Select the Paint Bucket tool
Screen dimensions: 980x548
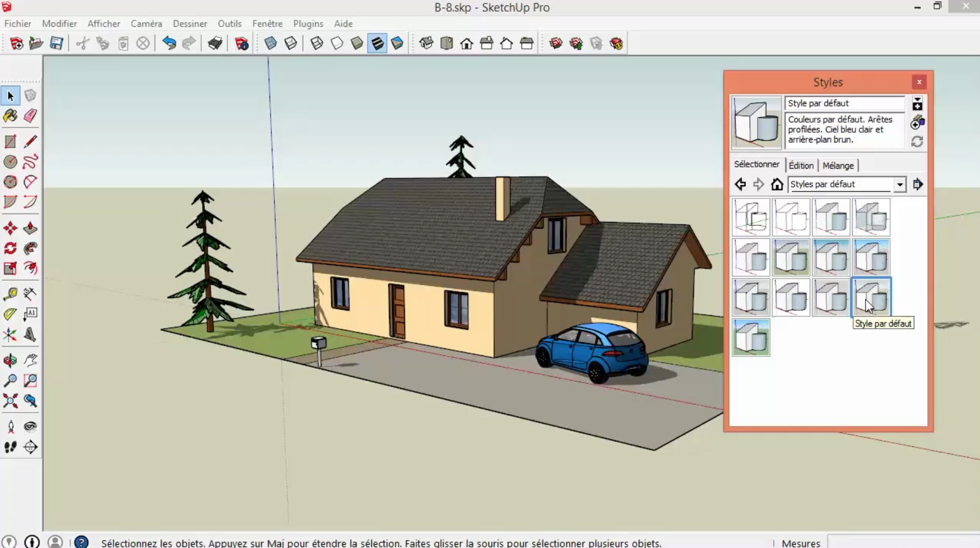click(10, 116)
